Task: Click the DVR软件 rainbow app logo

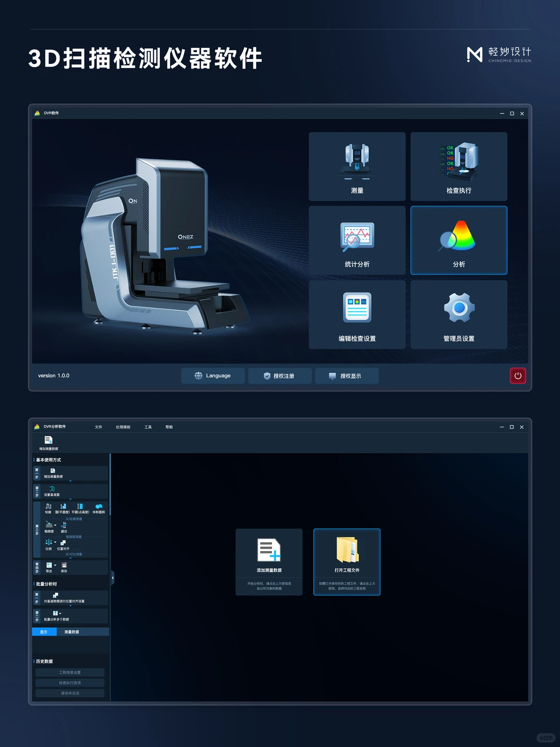Action: click(37, 113)
